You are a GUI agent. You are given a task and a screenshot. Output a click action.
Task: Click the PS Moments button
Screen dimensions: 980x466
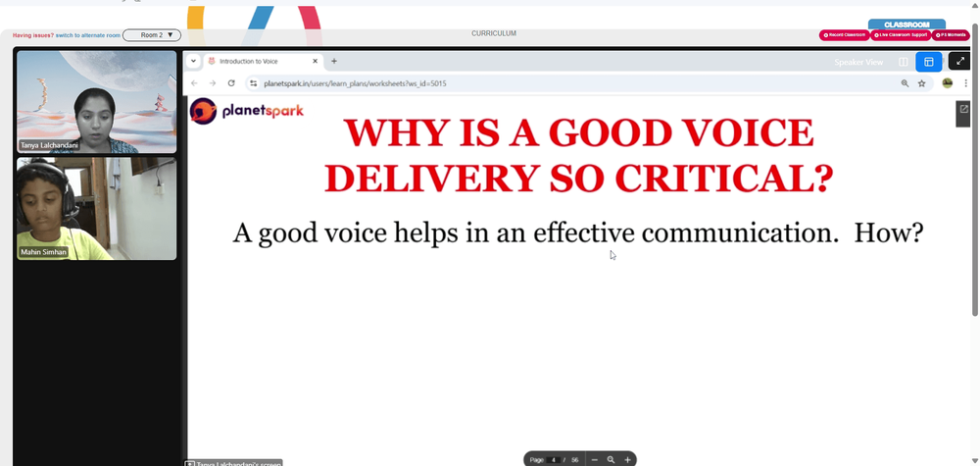coord(951,35)
